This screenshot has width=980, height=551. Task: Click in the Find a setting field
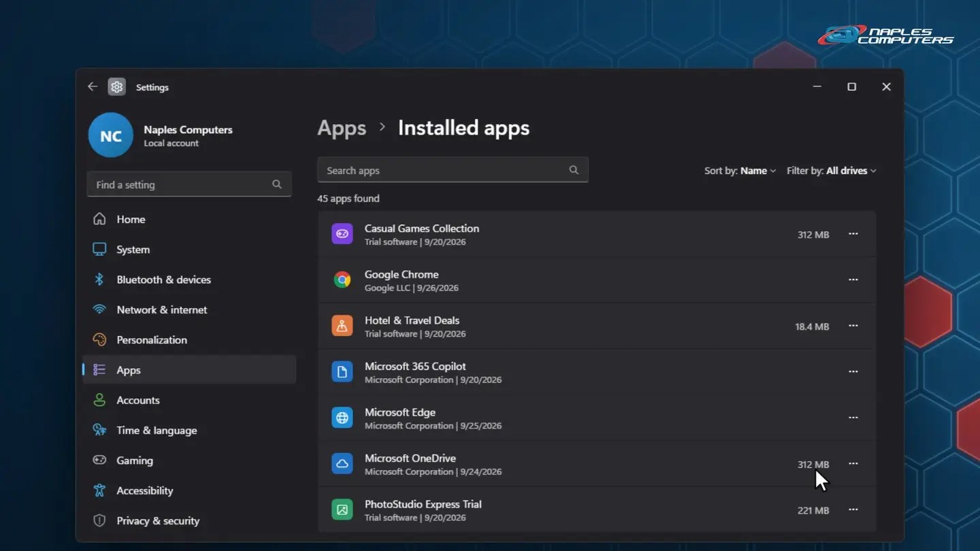tap(189, 184)
